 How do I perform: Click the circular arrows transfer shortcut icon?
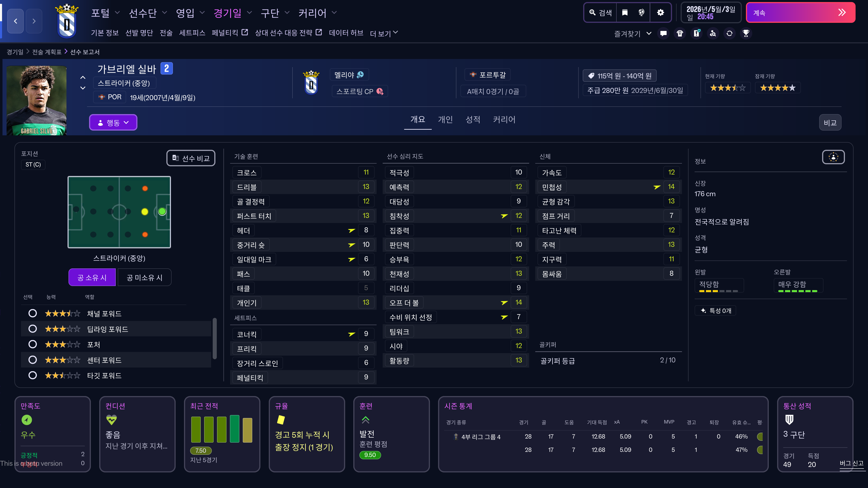pos(729,33)
